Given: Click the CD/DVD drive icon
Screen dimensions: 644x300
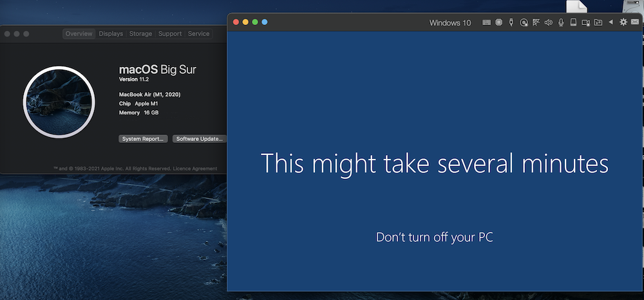Looking at the screenshot, I should 524,23.
